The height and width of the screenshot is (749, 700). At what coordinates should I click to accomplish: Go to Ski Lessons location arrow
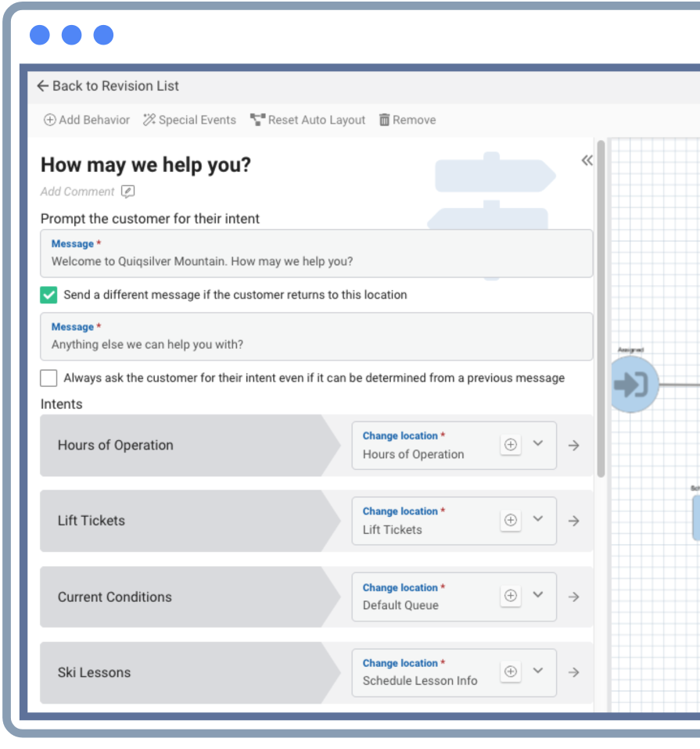pos(574,672)
